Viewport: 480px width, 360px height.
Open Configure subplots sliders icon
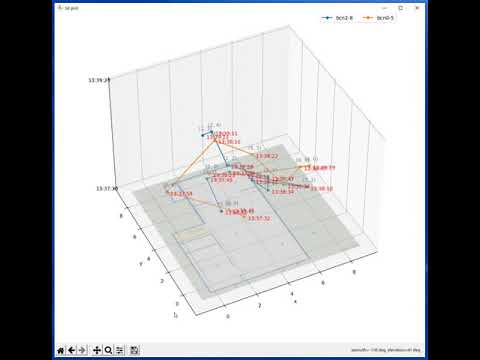tap(119, 350)
